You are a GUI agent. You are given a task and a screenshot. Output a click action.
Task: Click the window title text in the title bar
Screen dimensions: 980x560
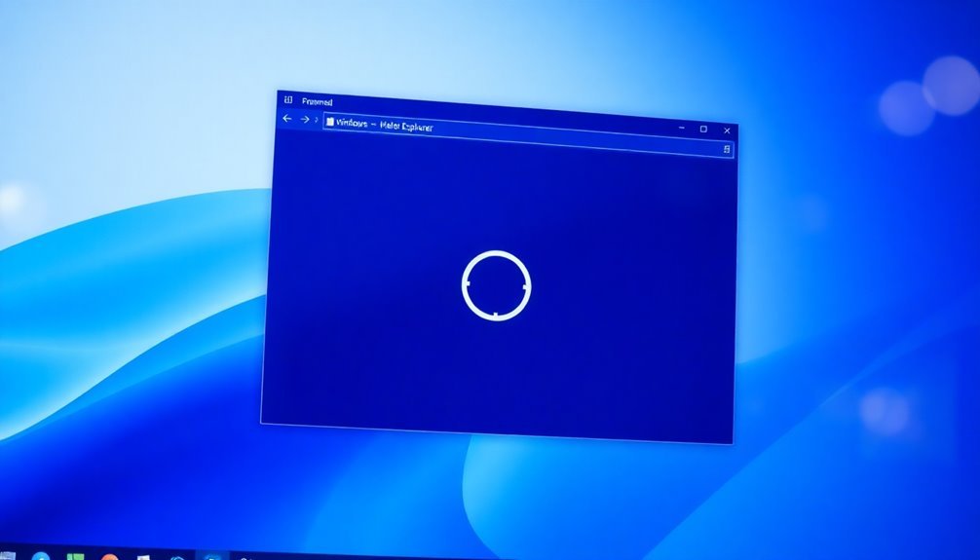(317, 100)
